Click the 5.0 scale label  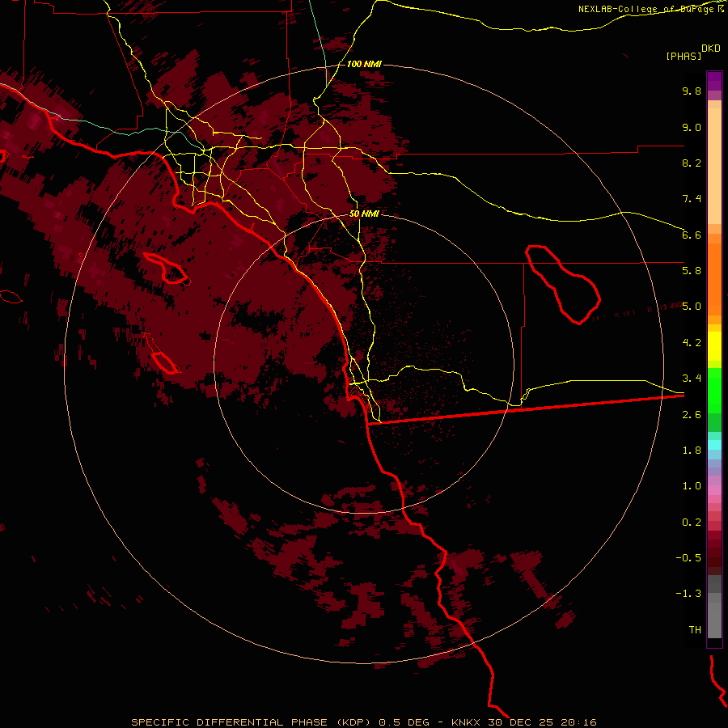click(692, 307)
